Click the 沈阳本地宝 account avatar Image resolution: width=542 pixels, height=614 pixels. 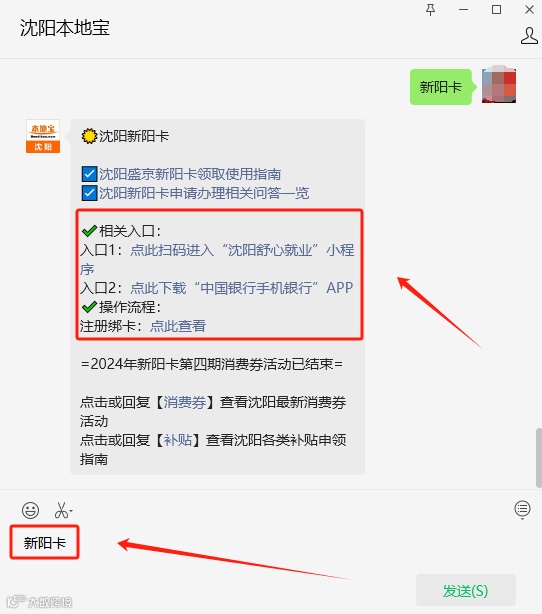43,136
